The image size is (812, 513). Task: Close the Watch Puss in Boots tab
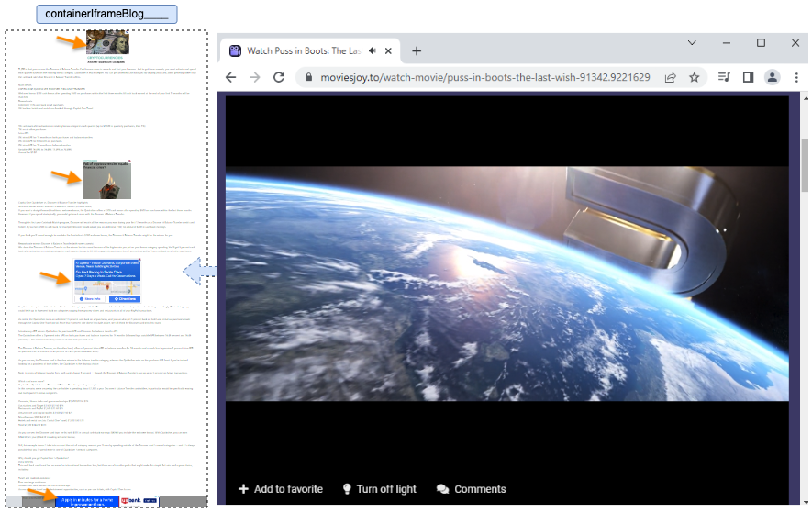click(x=389, y=50)
